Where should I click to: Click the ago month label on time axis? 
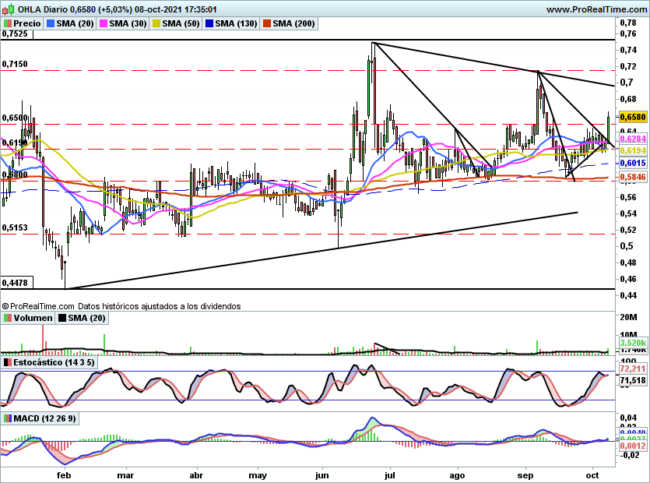coord(457,475)
